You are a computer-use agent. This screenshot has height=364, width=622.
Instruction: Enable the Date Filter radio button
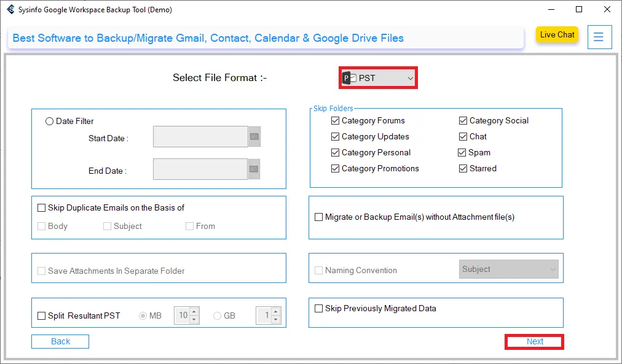[49, 121]
